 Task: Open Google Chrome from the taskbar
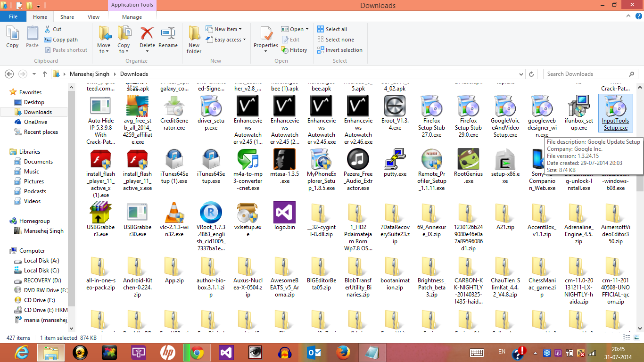(x=197, y=353)
